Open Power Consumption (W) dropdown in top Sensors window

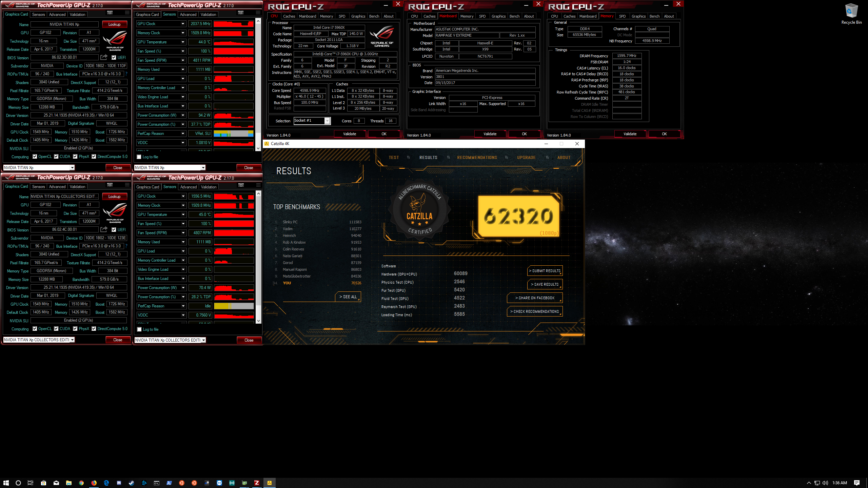tap(183, 115)
